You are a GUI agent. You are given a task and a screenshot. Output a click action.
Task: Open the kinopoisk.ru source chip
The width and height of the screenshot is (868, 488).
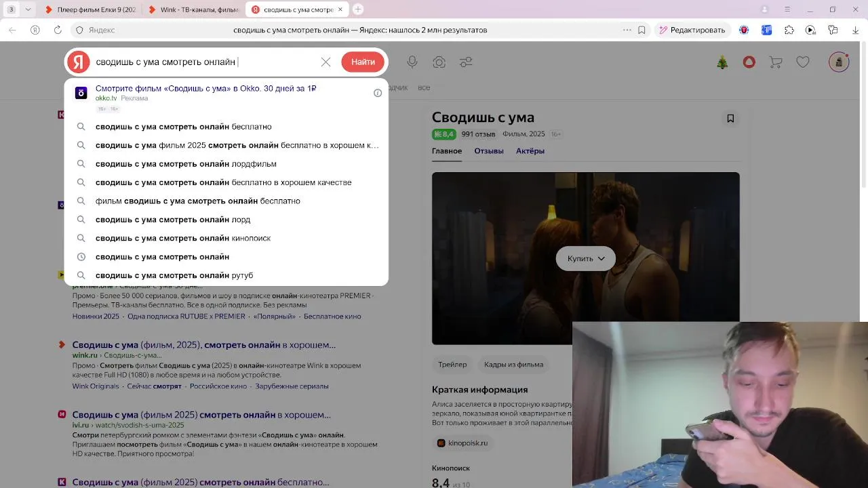462,443
